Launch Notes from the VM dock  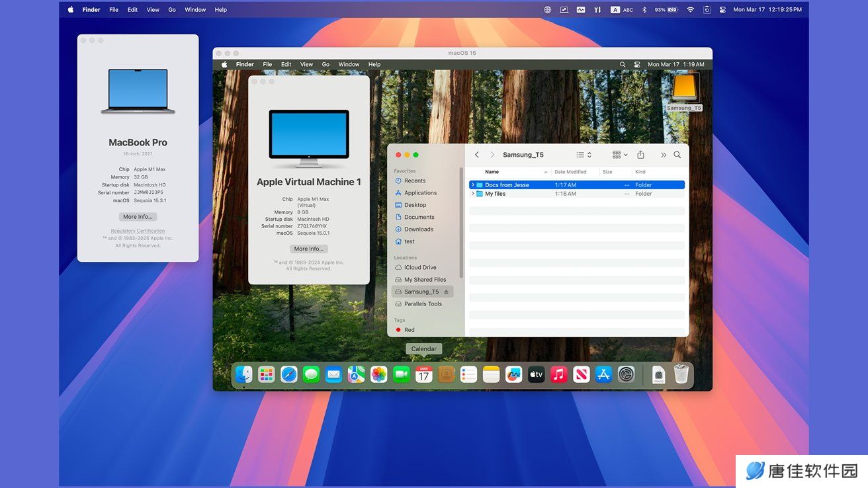tap(492, 375)
